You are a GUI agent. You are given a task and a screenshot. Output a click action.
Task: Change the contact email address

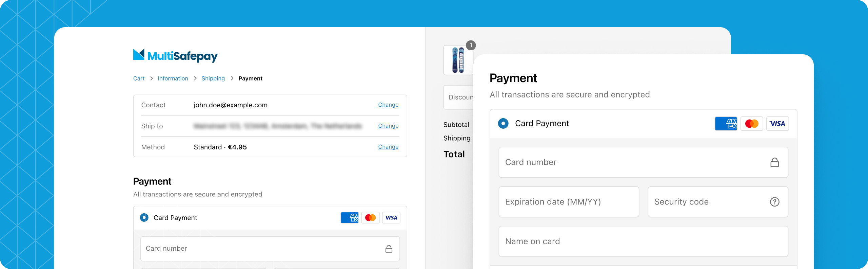(388, 105)
